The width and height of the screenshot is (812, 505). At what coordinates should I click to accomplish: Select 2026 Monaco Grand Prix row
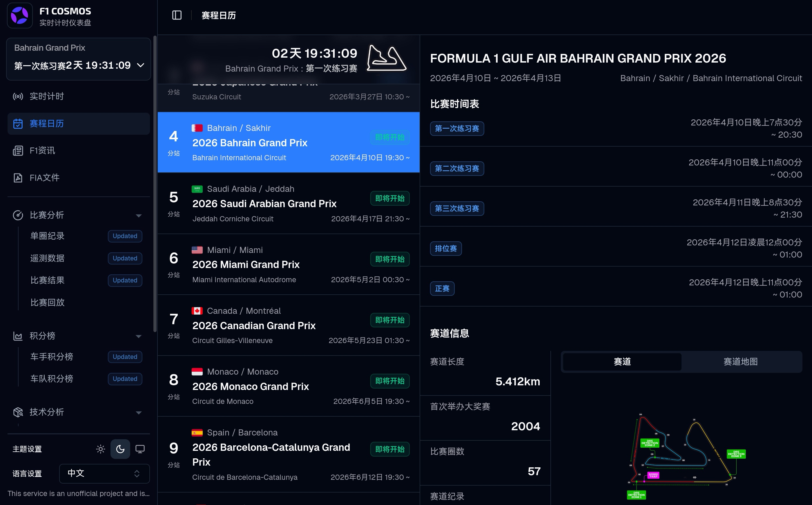coord(289,386)
